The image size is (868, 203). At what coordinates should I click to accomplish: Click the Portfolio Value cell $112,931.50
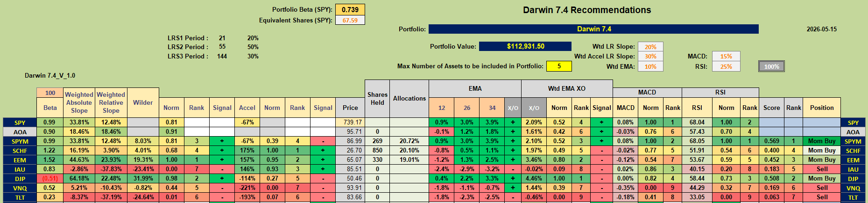tap(525, 46)
